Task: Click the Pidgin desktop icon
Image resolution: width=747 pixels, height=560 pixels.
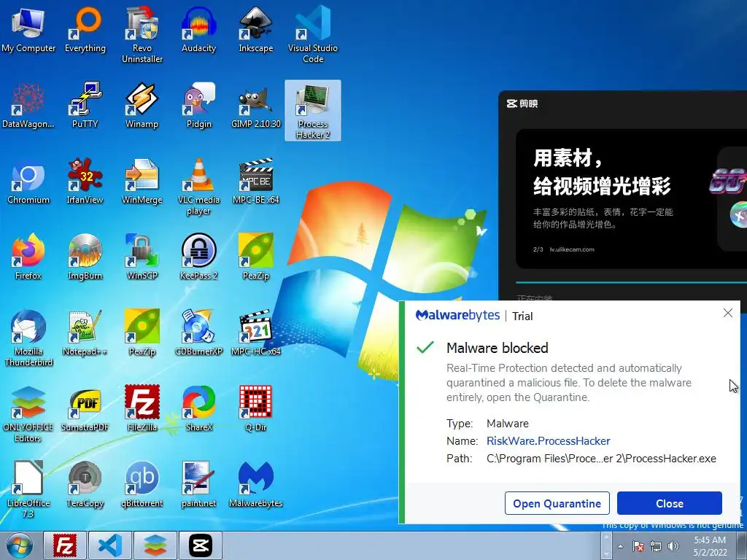Action: tap(198, 105)
